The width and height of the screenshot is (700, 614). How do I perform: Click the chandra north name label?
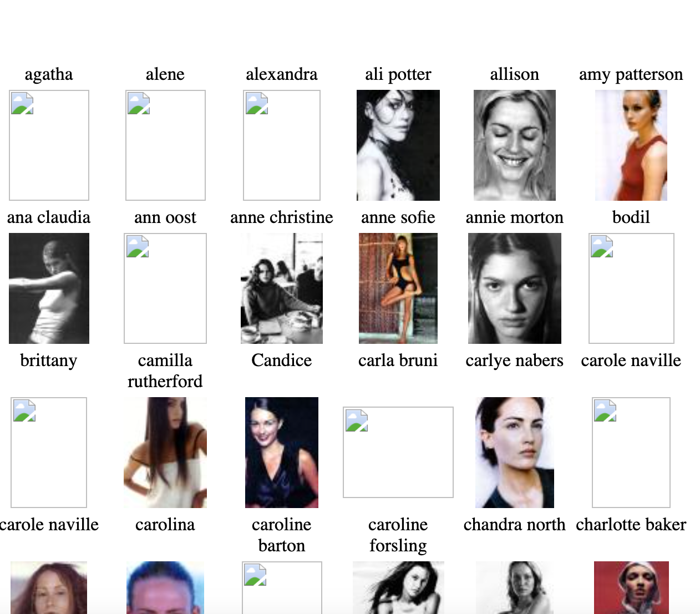point(515,525)
